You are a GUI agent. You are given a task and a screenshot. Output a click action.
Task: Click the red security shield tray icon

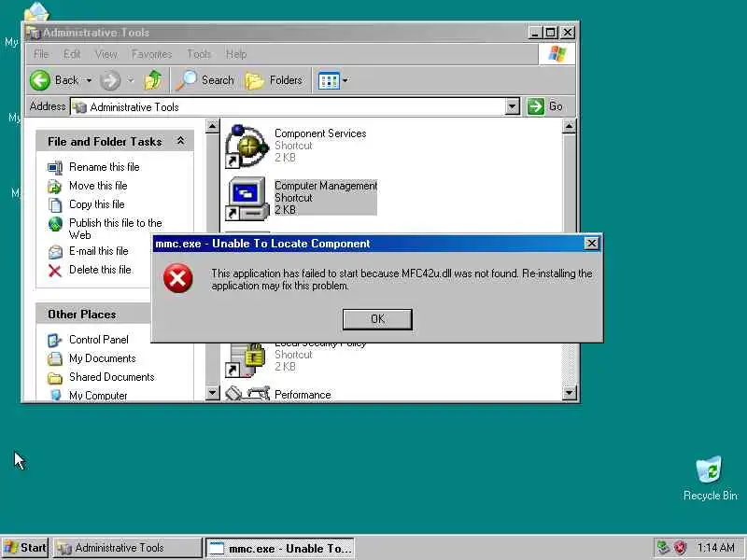click(x=680, y=548)
